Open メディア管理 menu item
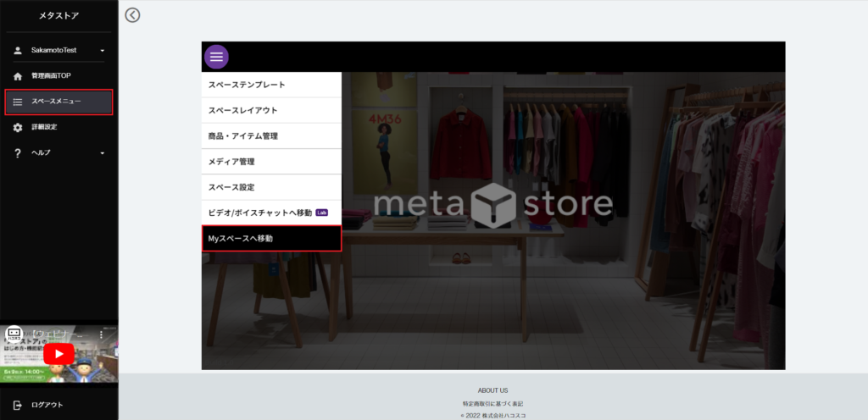The height and width of the screenshot is (420, 868). 271,162
